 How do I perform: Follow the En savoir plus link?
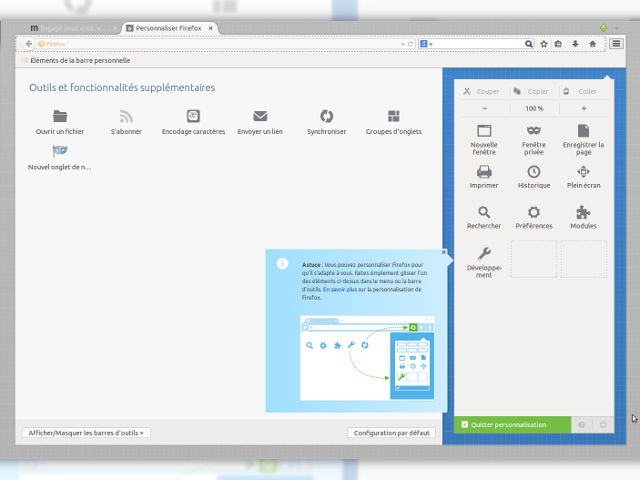(x=340, y=289)
